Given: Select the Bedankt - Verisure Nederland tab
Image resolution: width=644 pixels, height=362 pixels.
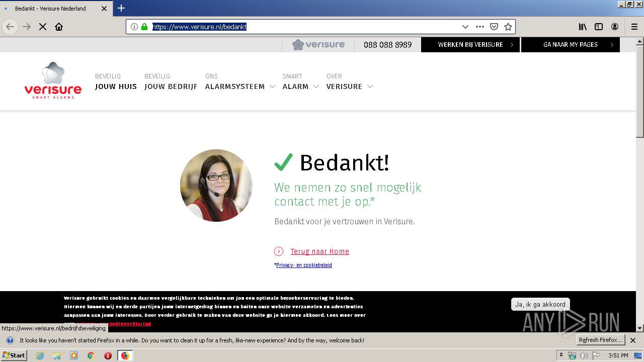Looking at the screenshot, I should pyautogui.click(x=55, y=9).
